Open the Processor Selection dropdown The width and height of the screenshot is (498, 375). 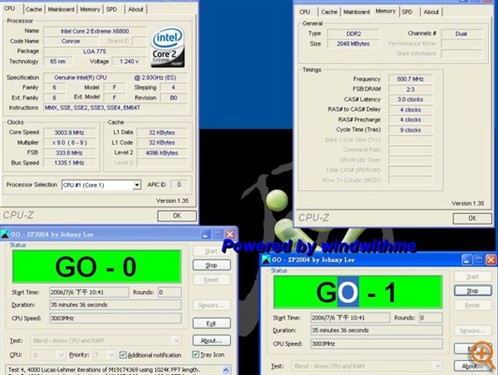point(137,185)
